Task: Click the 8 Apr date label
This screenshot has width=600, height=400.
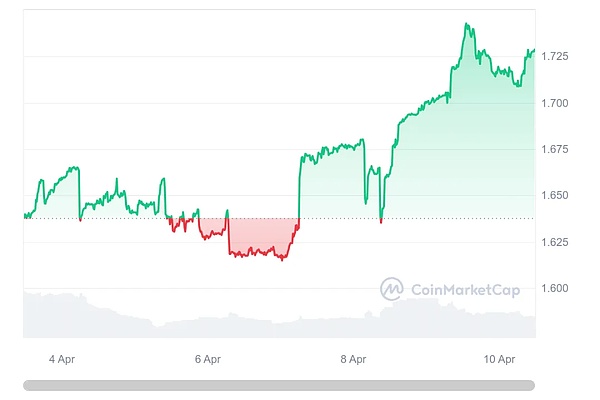Action: point(353,358)
